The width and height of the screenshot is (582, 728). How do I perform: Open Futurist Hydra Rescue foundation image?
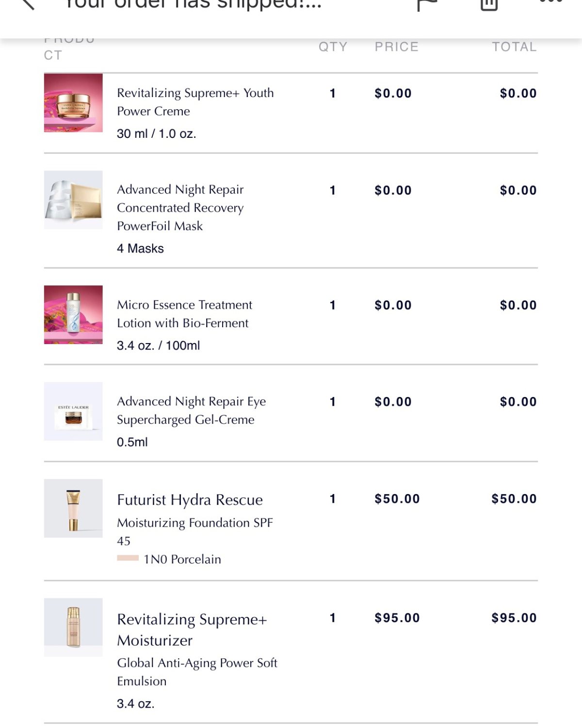click(x=73, y=508)
